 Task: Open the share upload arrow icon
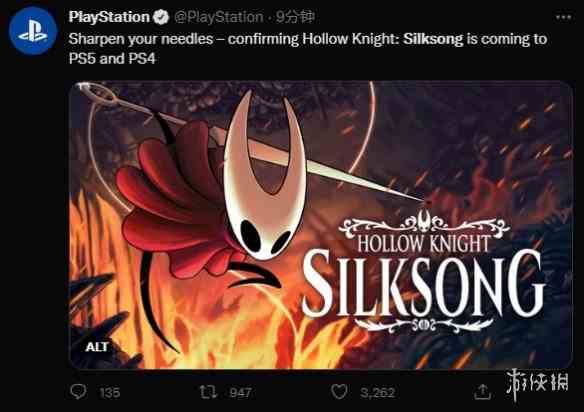point(482,392)
